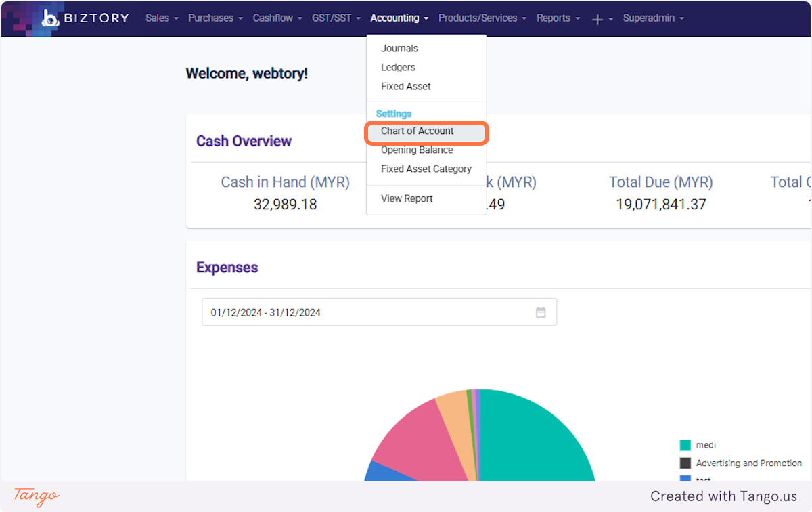Click the Advertising and Promotion legend label

click(x=749, y=463)
